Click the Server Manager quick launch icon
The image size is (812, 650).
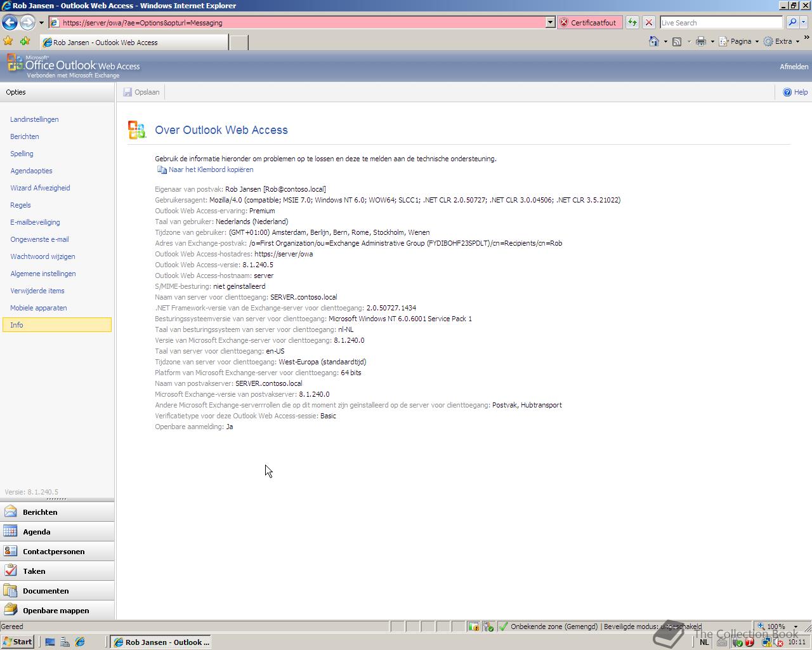(65, 642)
